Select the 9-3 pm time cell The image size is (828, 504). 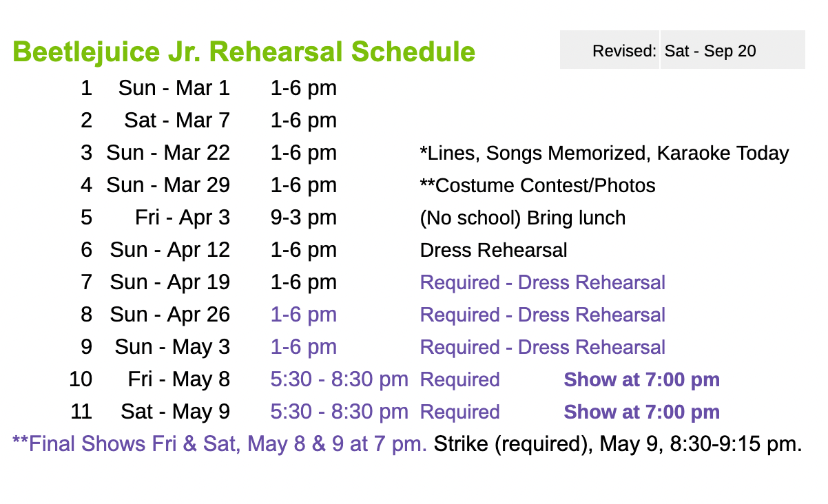[304, 218]
